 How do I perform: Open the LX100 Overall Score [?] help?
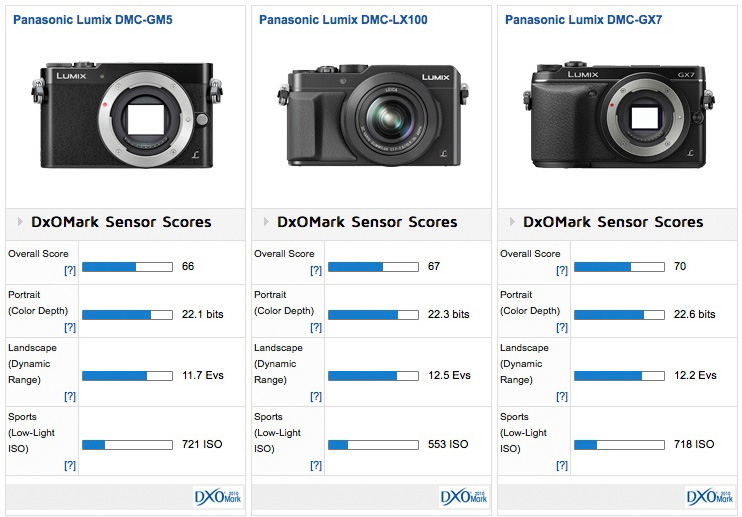click(316, 270)
